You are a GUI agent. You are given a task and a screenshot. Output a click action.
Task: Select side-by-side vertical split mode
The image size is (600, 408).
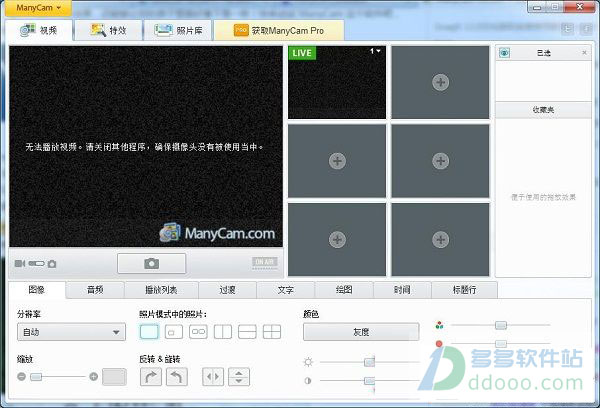tap(223, 332)
